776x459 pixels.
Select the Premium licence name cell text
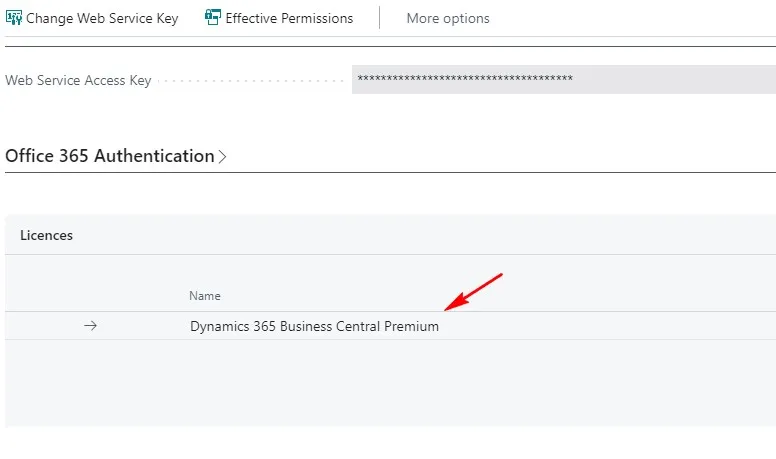tap(314, 326)
